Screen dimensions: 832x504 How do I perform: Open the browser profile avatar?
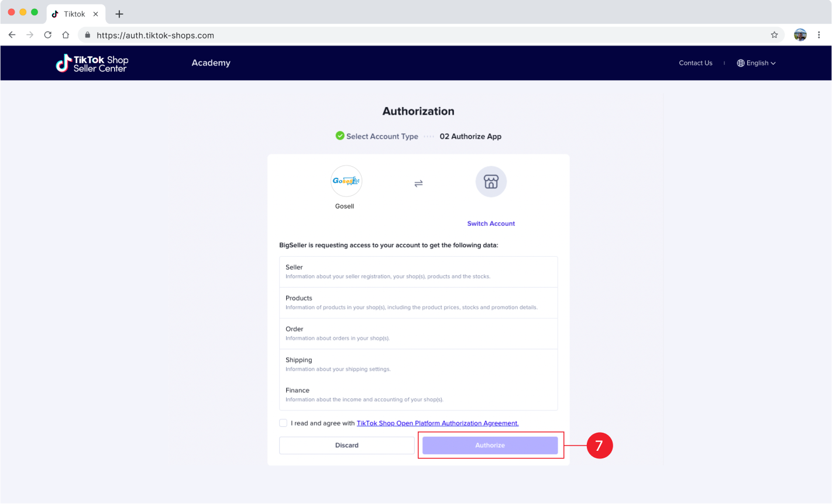800,35
